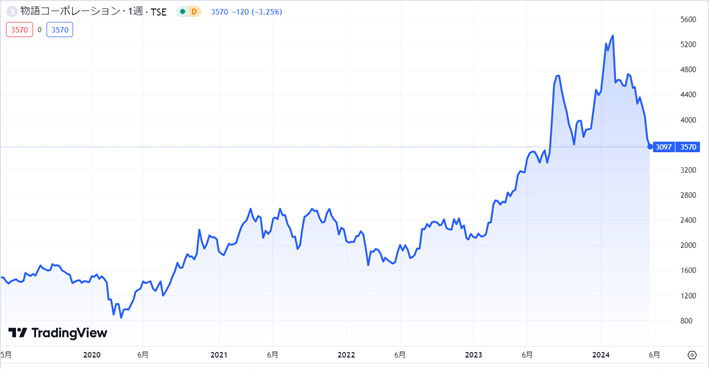
Task: Click the 2023 year label on time axis
Action: 473,355
